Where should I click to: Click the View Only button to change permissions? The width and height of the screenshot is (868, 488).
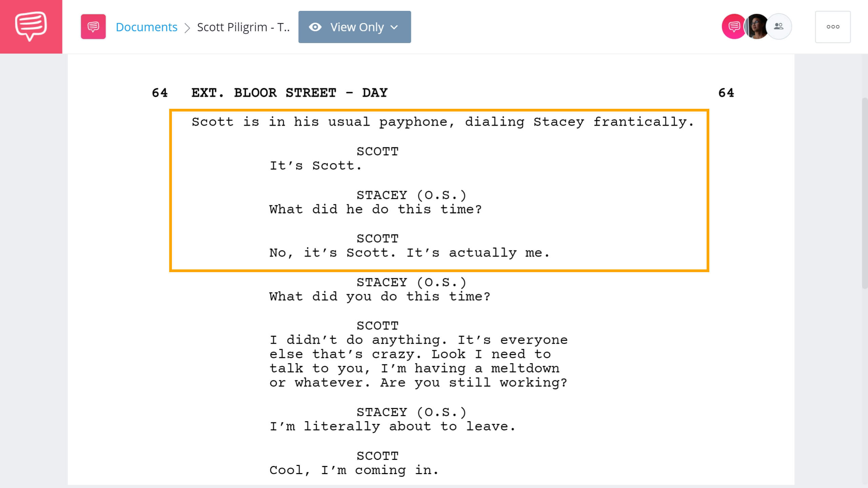(355, 27)
